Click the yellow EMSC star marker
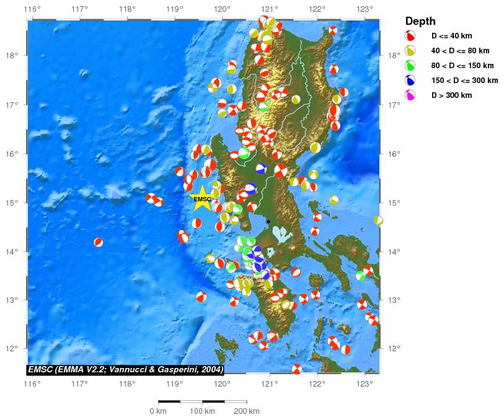This screenshot has height=420, width=504. point(201,198)
